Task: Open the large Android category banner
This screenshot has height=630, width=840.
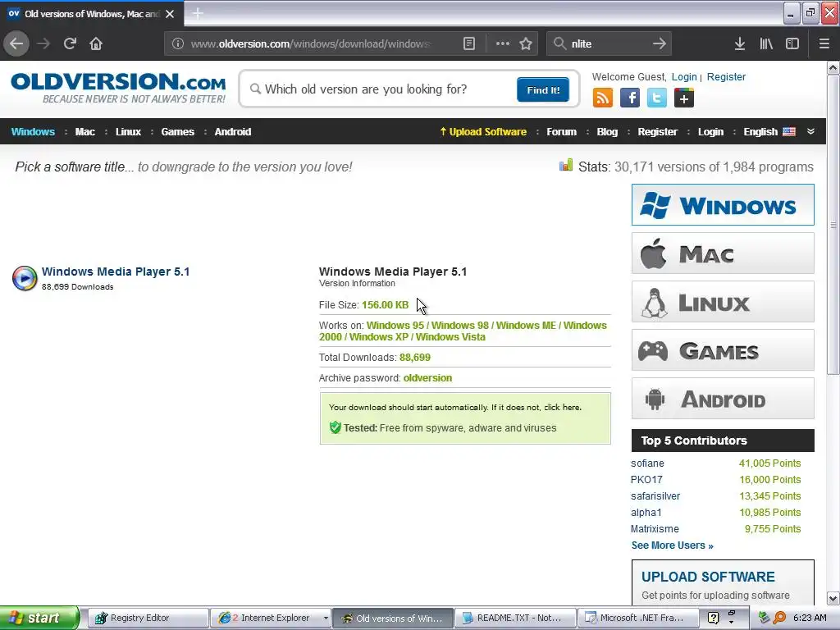Action: point(723,399)
